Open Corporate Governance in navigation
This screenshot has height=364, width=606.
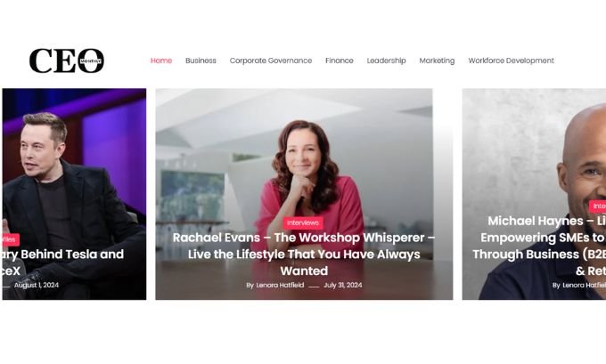271,61
